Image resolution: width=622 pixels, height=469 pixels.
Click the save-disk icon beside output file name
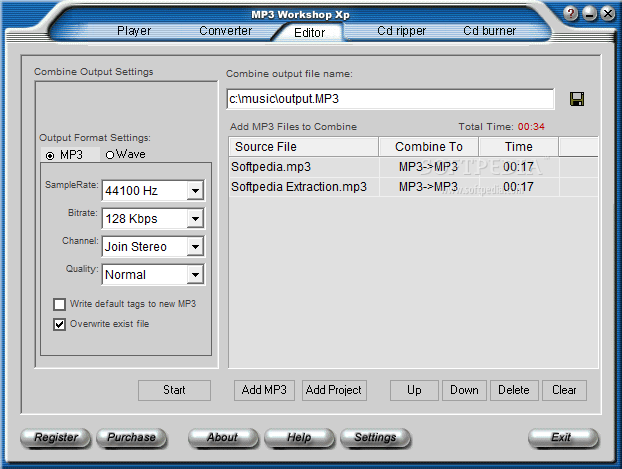[577, 99]
